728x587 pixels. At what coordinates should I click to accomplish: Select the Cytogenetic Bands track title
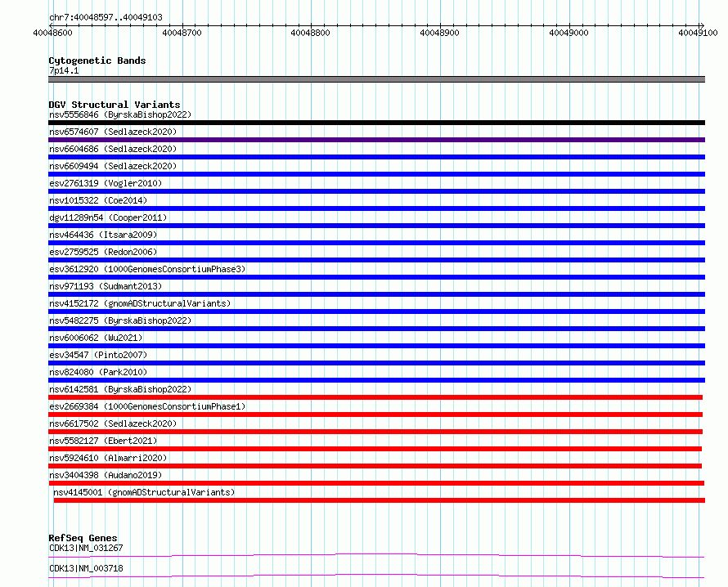click(x=97, y=60)
